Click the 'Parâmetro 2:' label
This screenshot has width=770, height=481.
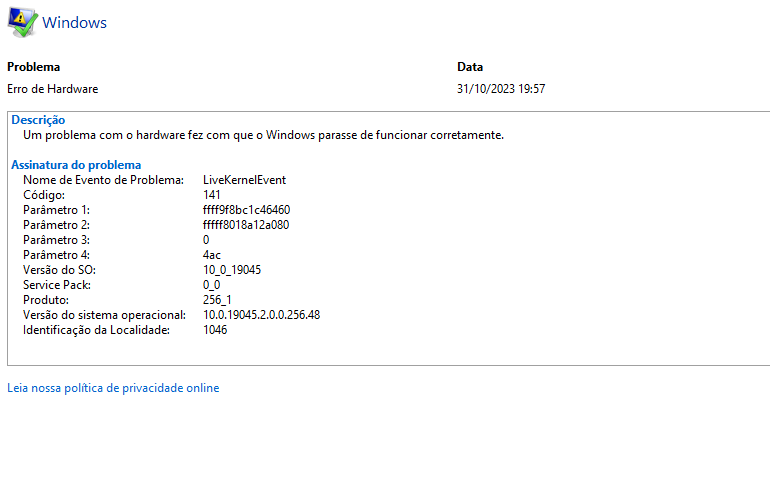click(56, 225)
